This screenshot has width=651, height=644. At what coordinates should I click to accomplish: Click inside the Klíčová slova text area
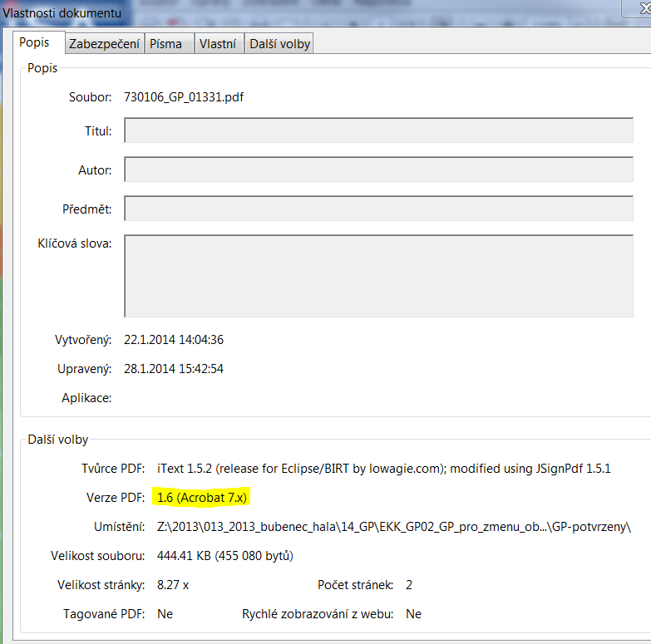(x=378, y=275)
